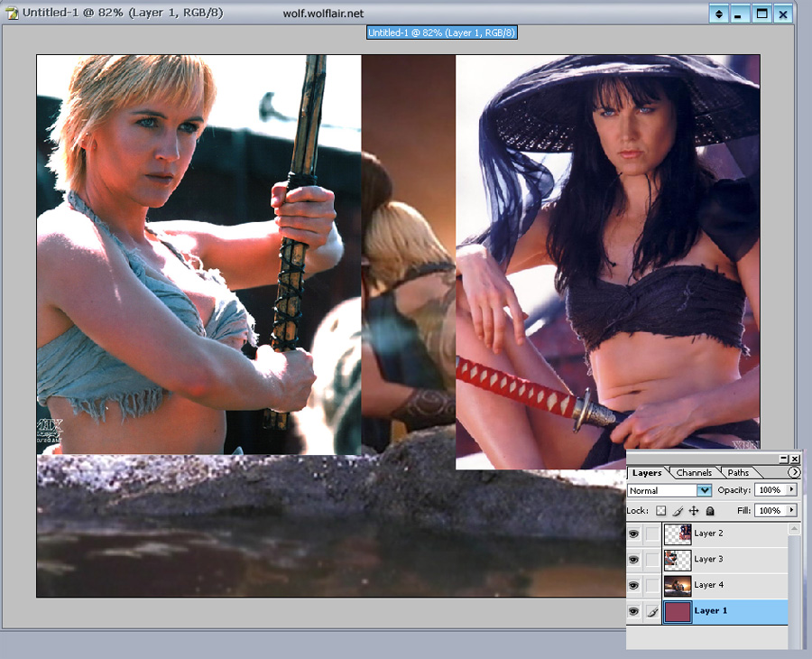Toggle the link box next to Layer 4
812x659 pixels.
[652, 586]
